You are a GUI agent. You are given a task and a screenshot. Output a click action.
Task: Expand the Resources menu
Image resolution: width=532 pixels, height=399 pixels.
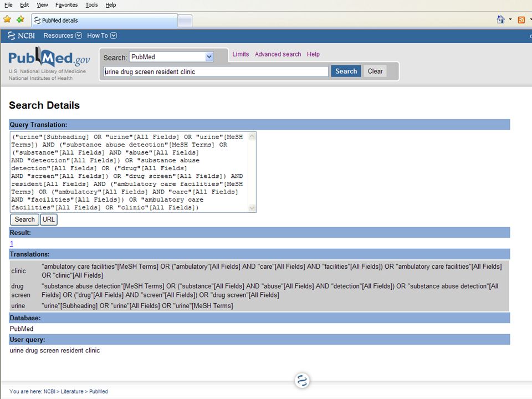pos(63,35)
